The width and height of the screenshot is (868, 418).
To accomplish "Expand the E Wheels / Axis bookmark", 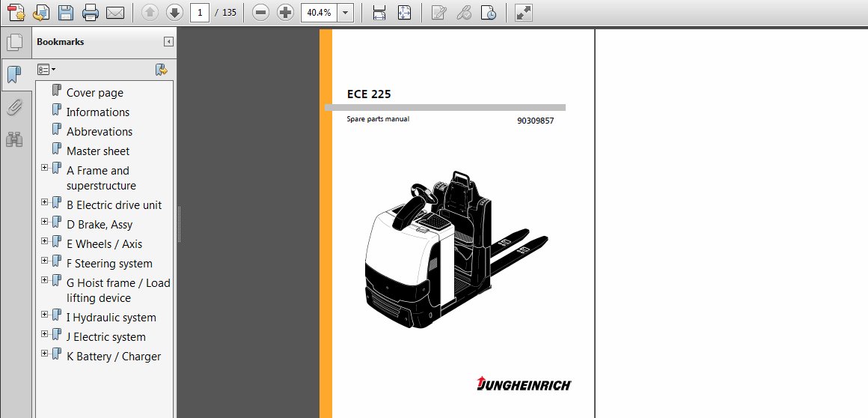I will point(45,240).
